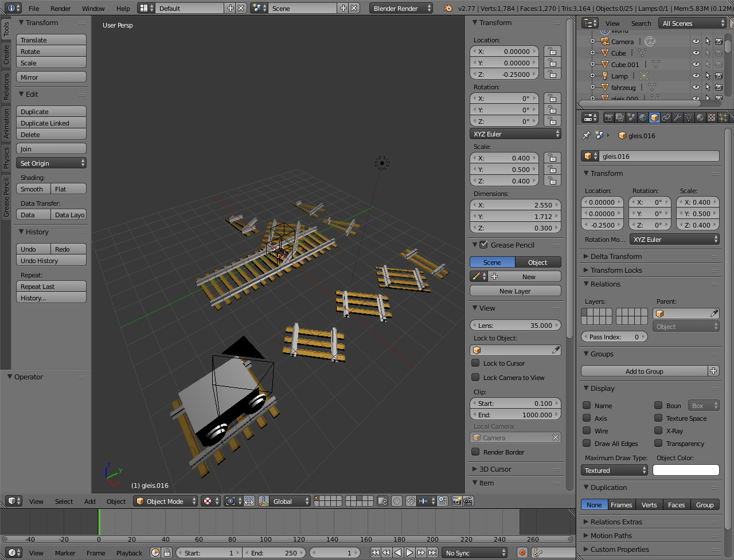Screen dimensions: 734x560
Task: Enable the Wire display checkbox
Action: tap(587, 431)
